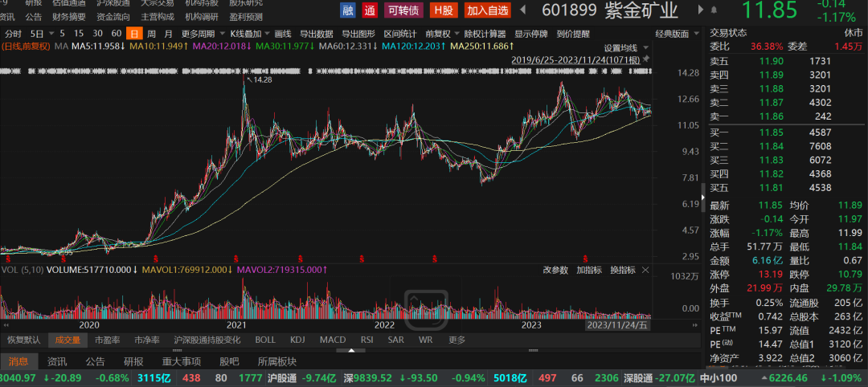Open the 公告 announcements tab at bottom
Image resolution: width=868 pixels, height=387 pixels.
tap(95, 361)
